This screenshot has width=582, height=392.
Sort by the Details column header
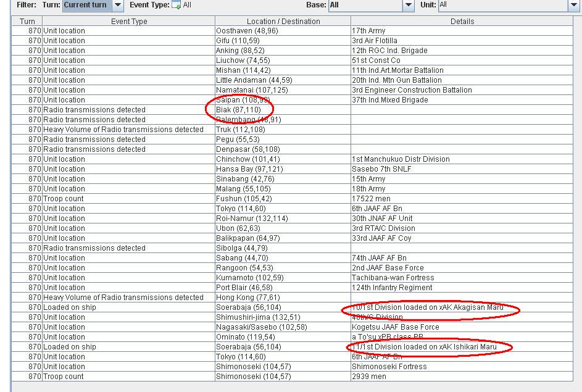coord(462,21)
